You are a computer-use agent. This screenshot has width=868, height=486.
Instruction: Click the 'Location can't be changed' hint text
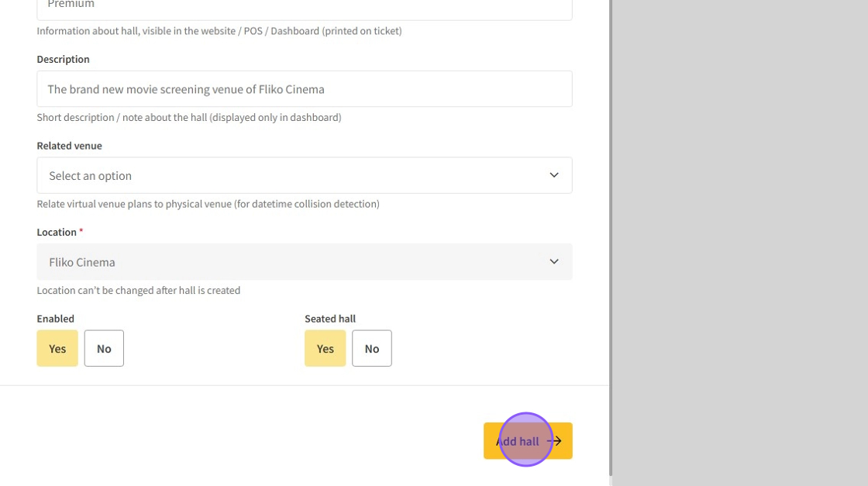coord(139,291)
